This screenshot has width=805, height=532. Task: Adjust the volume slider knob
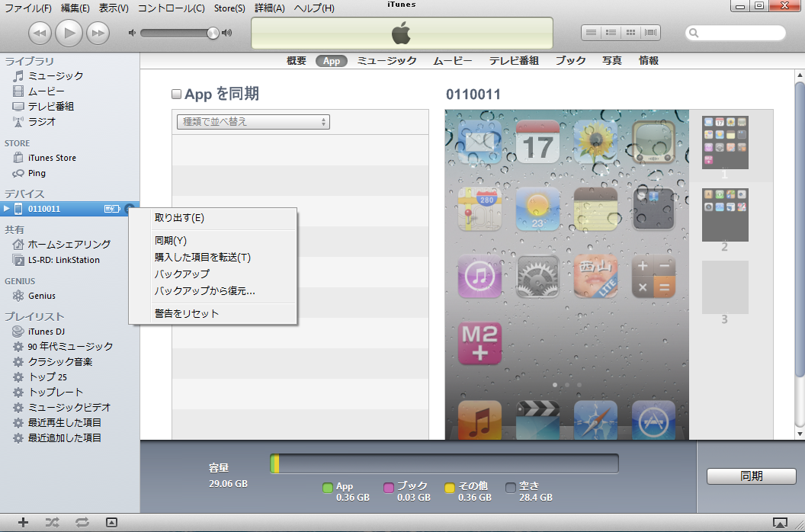[213, 34]
